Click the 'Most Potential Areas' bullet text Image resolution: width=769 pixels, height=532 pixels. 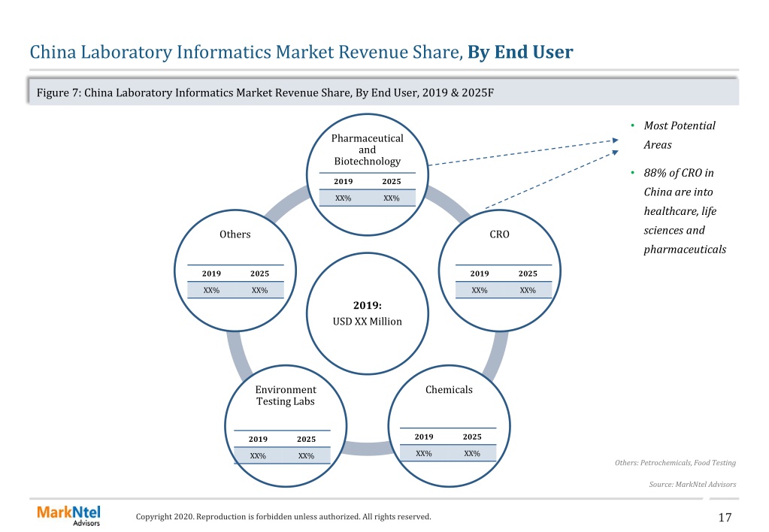(x=680, y=135)
